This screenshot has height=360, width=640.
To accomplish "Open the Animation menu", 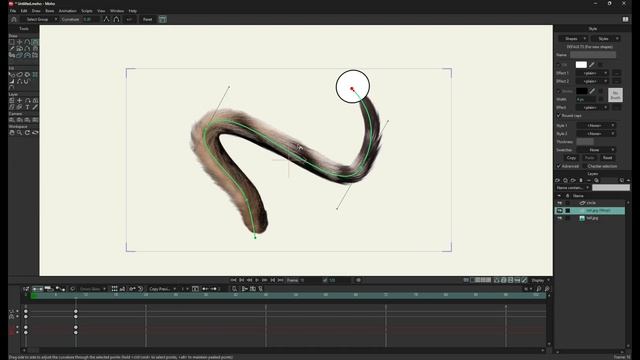I will click(68, 11).
